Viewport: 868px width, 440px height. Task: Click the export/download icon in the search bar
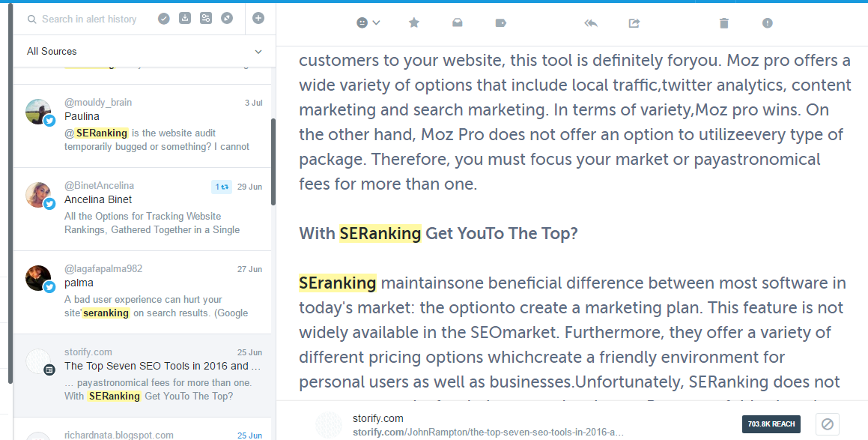[185, 19]
